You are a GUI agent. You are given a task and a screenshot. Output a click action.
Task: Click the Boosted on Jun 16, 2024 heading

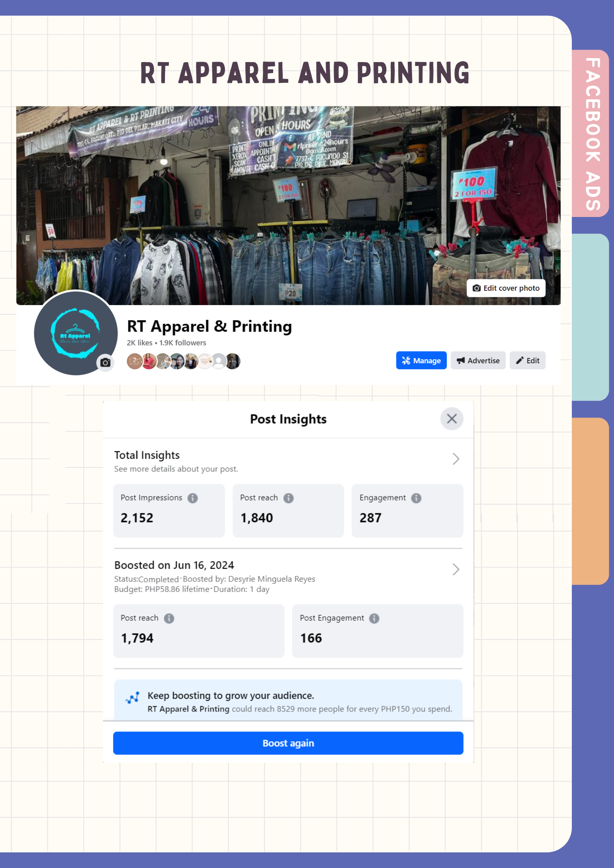tap(174, 565)
